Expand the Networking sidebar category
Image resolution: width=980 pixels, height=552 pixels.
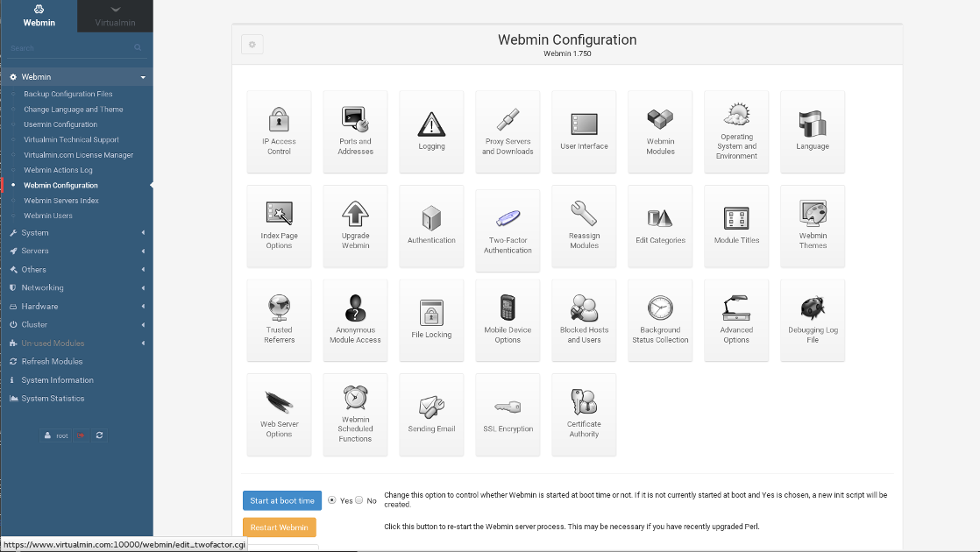[76, 288]
